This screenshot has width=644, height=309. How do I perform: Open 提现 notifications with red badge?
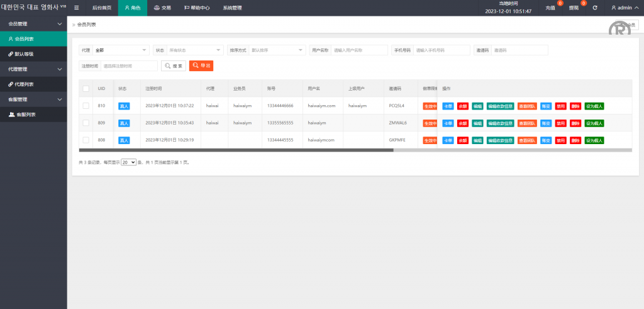pyautogui.click(x=574, y=8)
